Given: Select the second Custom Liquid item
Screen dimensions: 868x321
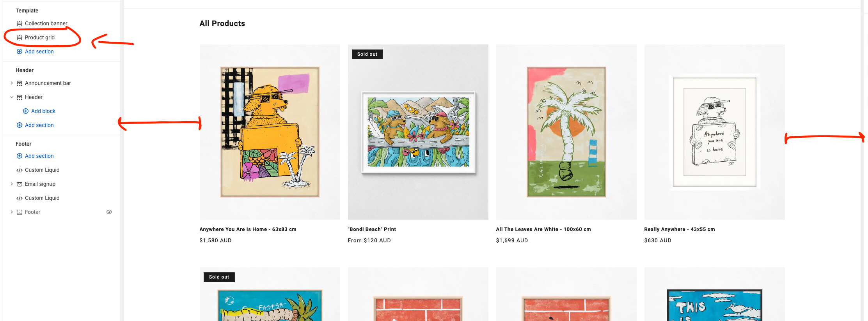Looking at the screenshot, I should 42,198.
